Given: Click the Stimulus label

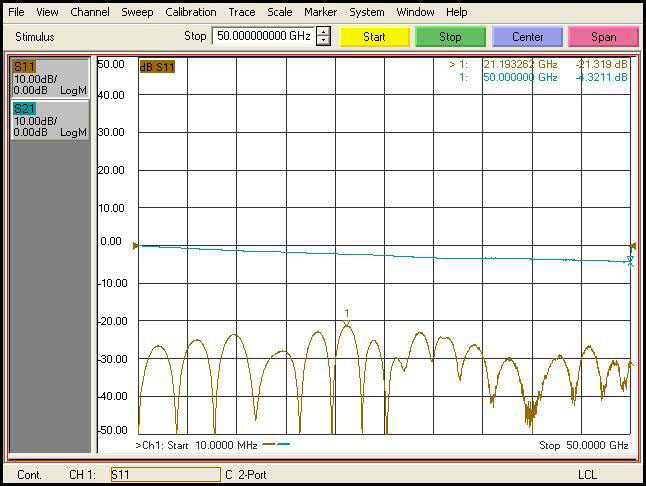Looking at the screenshot, I should coord(35,37).
